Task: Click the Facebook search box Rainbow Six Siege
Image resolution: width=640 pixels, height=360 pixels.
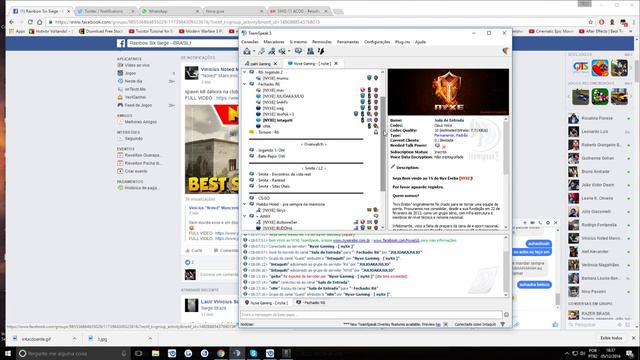Action: (x=183, y=43)
